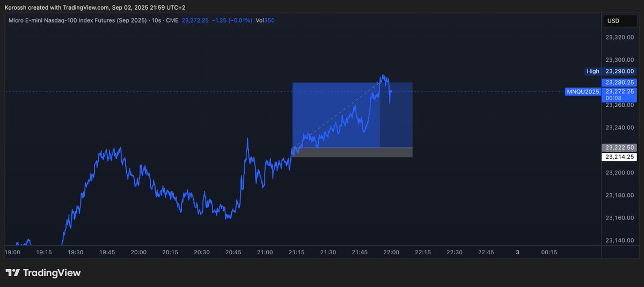Image resolution: width=644 pixels, height=287 pixels.
Task: Click the 23,160.00 price axis tick
Action: (619, 218)
